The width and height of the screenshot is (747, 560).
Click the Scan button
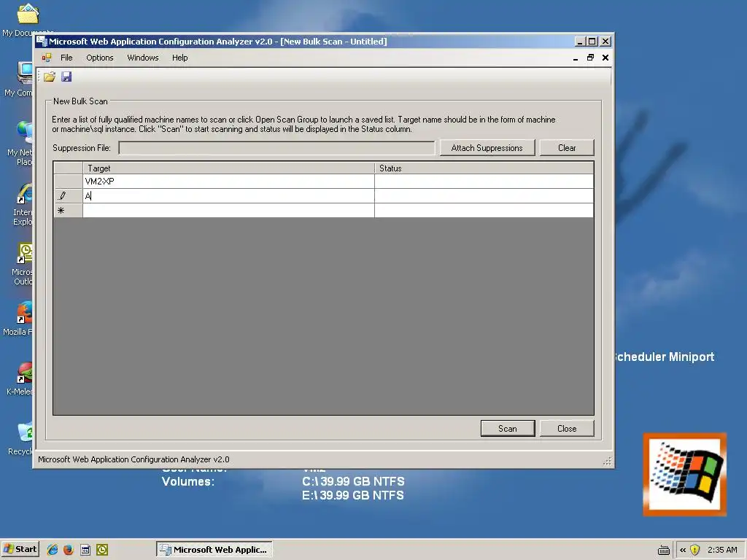pos(508,429)
